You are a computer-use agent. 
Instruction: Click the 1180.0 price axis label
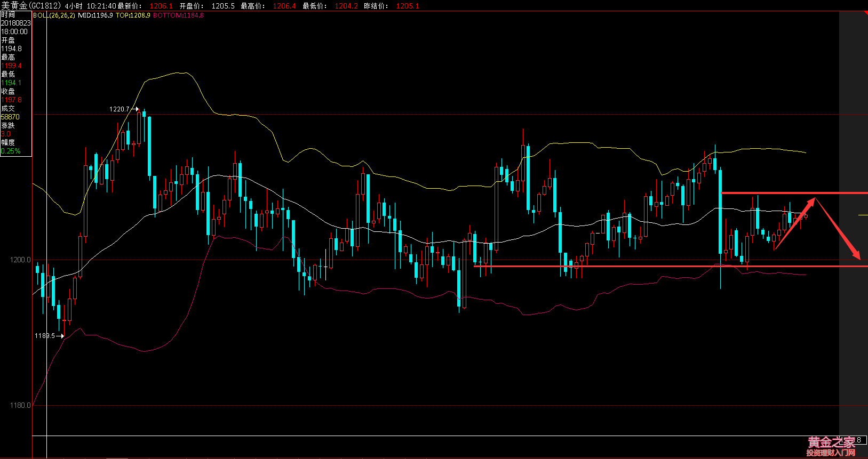pos(20,406)
